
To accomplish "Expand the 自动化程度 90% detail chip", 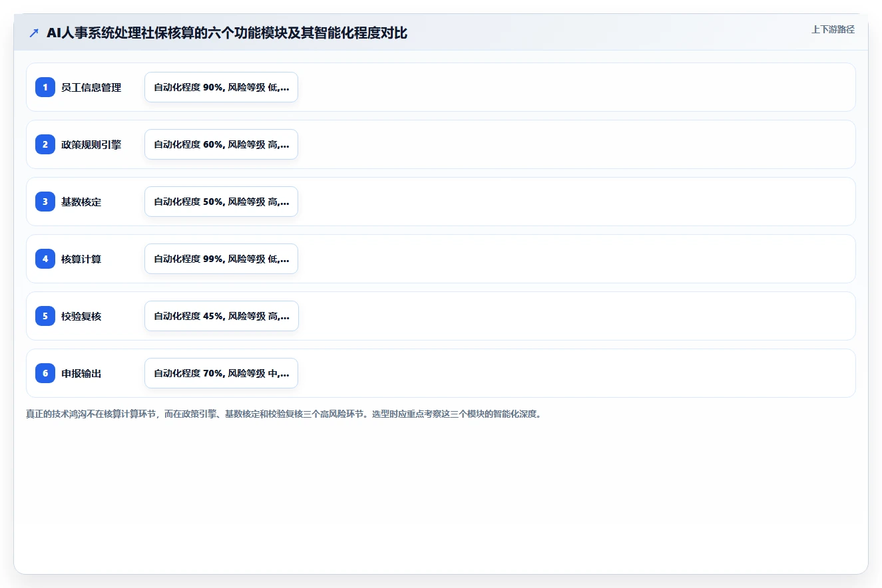I will 221,87.
